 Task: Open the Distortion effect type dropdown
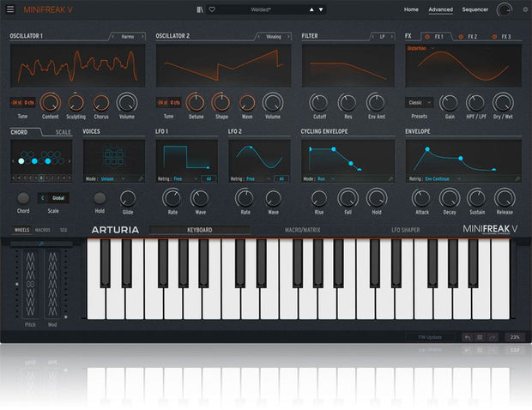tap(420, 49)
